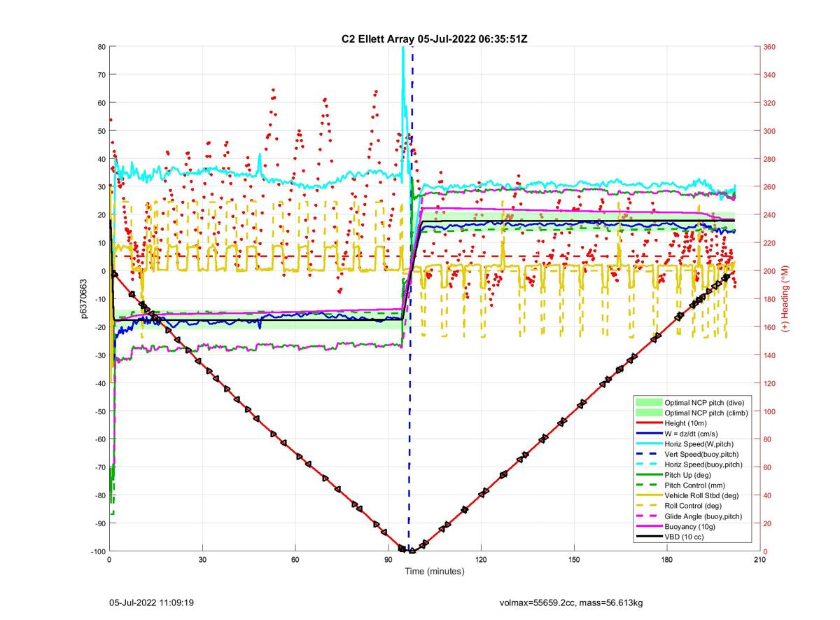This screenshot has width=840, height=620.
Task: Click the magenta line swatch beside Buoyancy (10g)
Action: [x=648, y=527]
